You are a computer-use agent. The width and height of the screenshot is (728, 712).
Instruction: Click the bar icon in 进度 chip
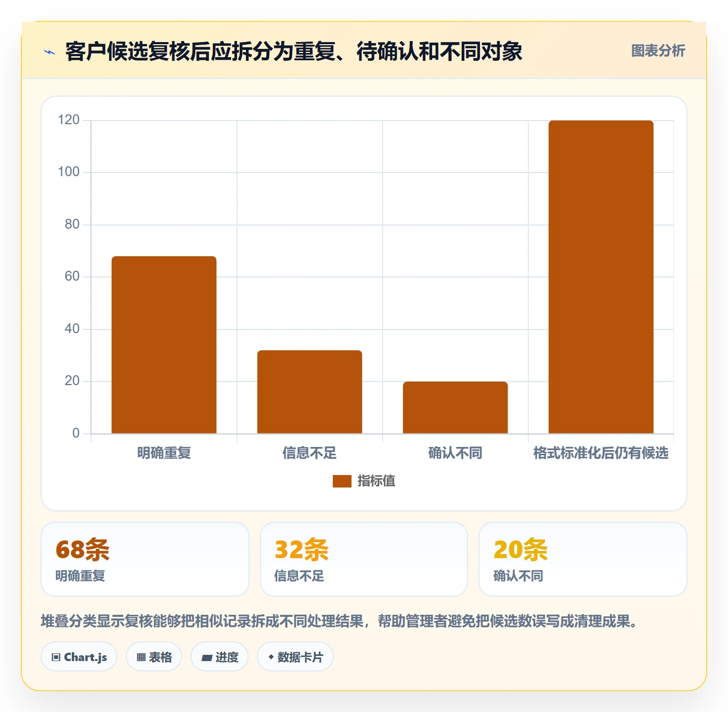(x=206, y=658)
